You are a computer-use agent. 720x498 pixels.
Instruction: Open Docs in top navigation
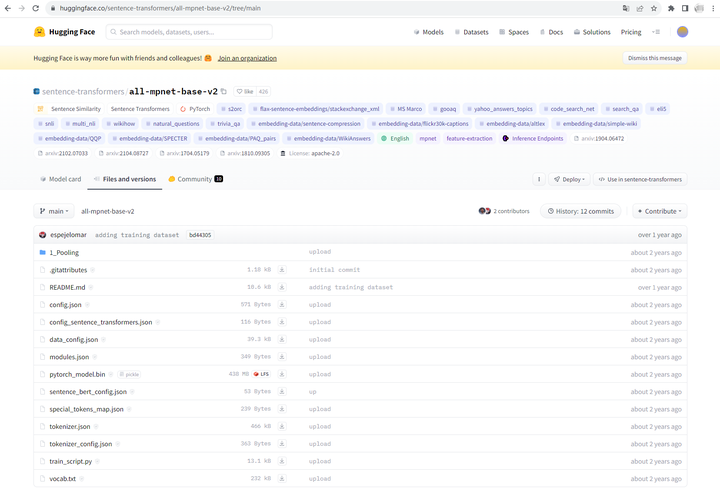[551, 32]
